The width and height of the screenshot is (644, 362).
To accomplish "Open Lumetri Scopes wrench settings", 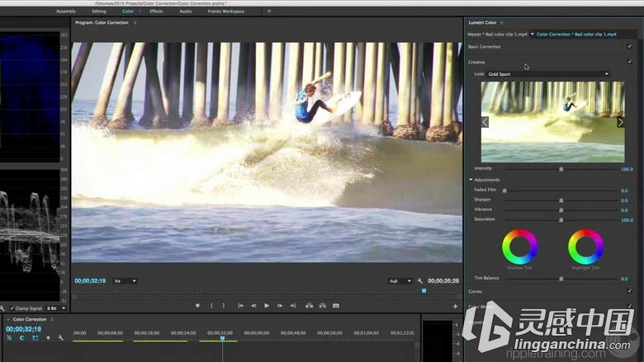I will [2, 308].
